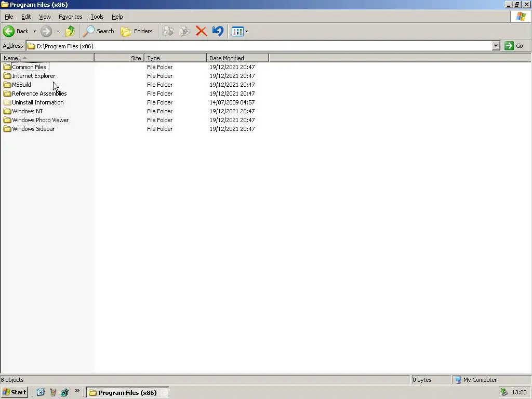The height and width of the screenshot is (399, 532).
Task: Click the Common Files name text
Action: tap(29, 67)
